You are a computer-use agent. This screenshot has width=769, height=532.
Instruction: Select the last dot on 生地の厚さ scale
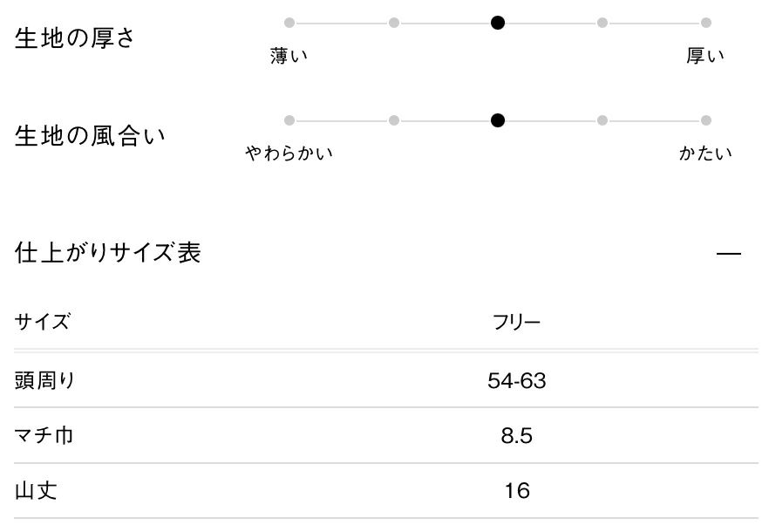(706, 23)
